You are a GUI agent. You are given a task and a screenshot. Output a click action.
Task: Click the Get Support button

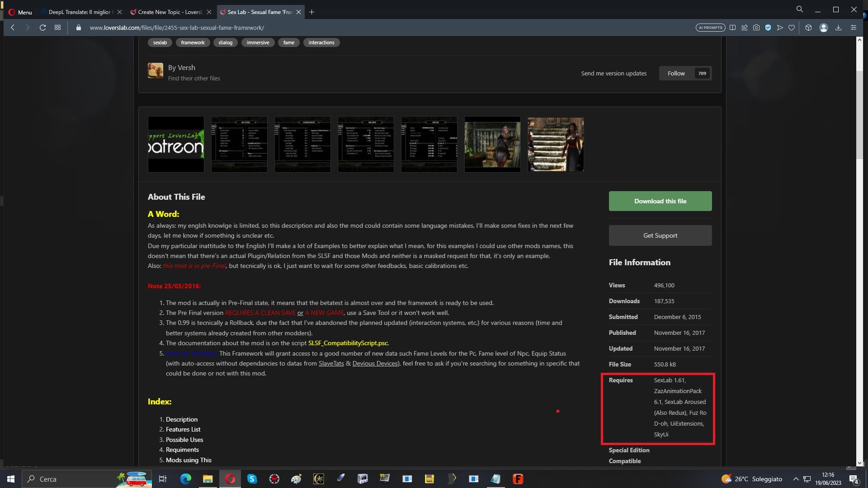(660, 235)
